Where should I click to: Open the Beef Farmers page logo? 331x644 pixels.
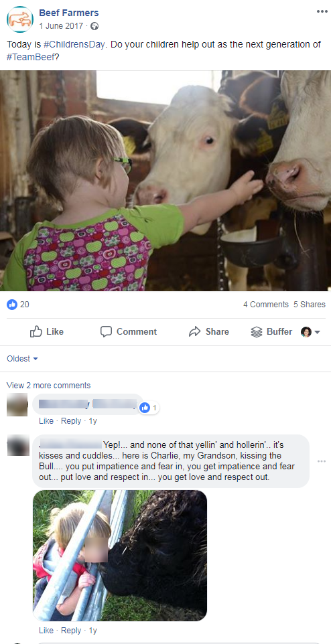coord(19,19)
